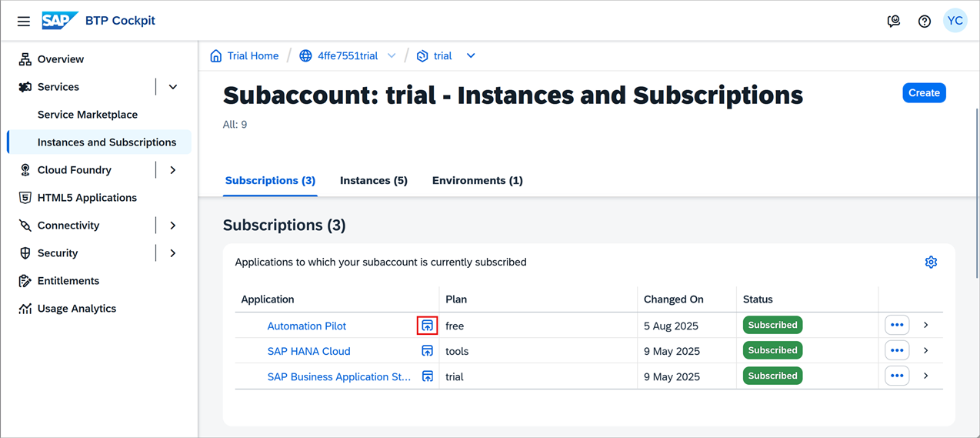
Task: Click Subscribed status of SAP Business Application Studio
Action: tap(772, 376)
